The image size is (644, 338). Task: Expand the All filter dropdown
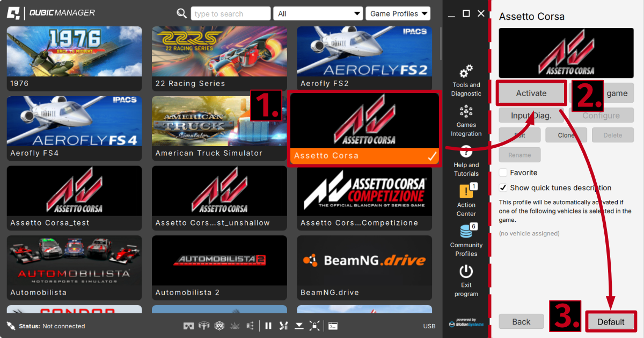click(318, 13)
